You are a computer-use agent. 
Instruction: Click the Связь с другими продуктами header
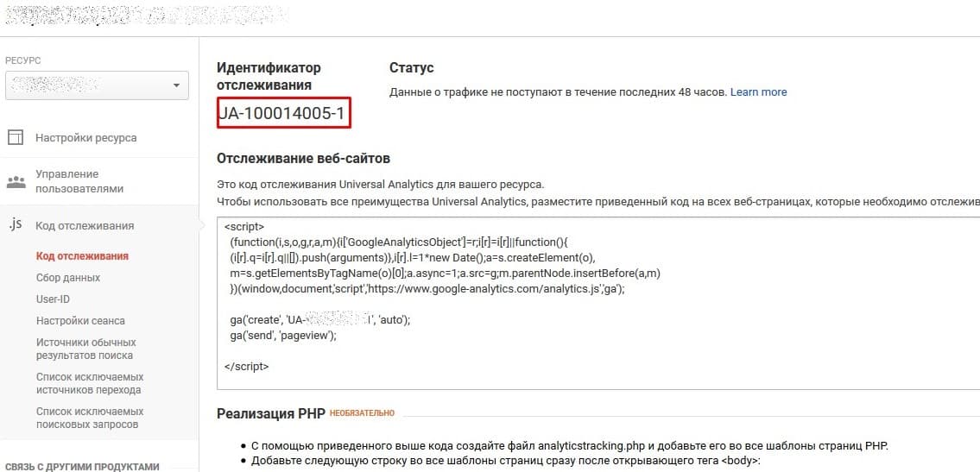coord(83,466)
